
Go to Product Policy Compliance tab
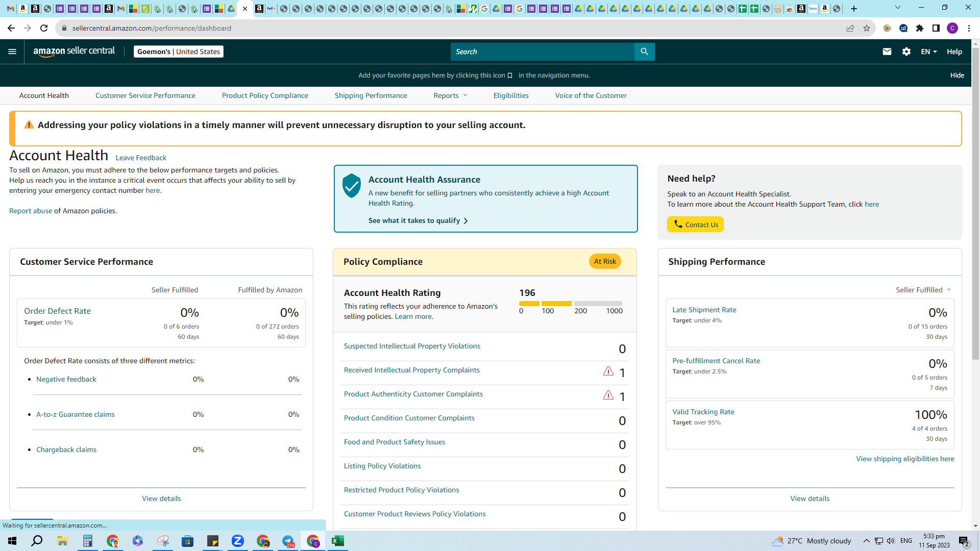[x=265, y=95]
